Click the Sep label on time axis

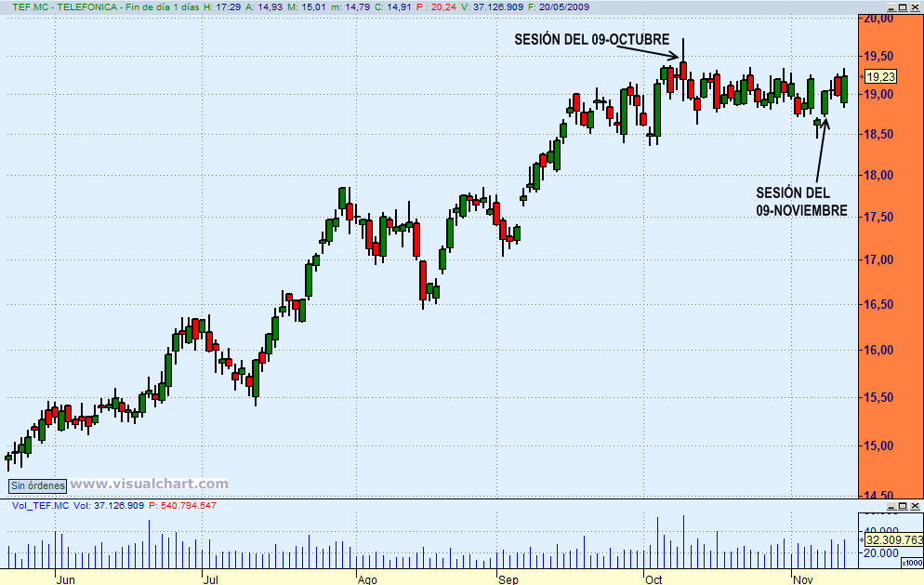point(508,579)
